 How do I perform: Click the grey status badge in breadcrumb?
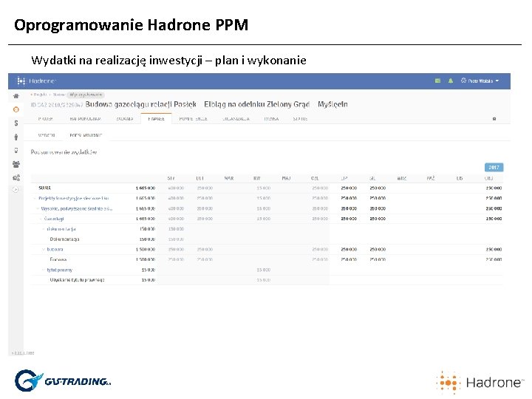point(86,95)
